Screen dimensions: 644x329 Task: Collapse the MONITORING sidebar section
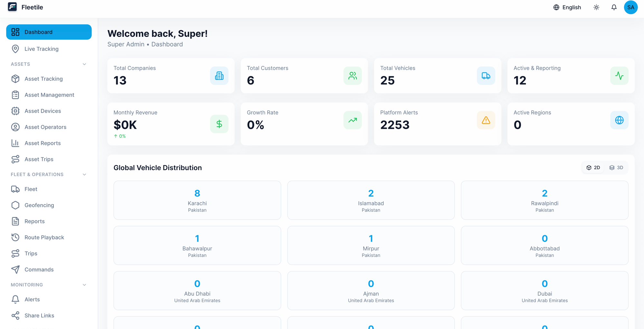pos(84,285)
